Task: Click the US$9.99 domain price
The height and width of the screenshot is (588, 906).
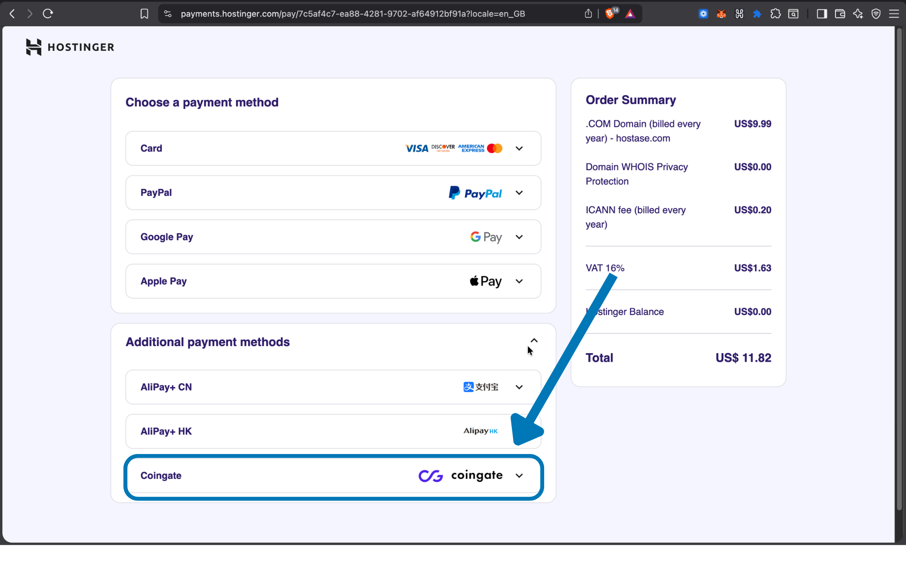Action: coord(752,124)
